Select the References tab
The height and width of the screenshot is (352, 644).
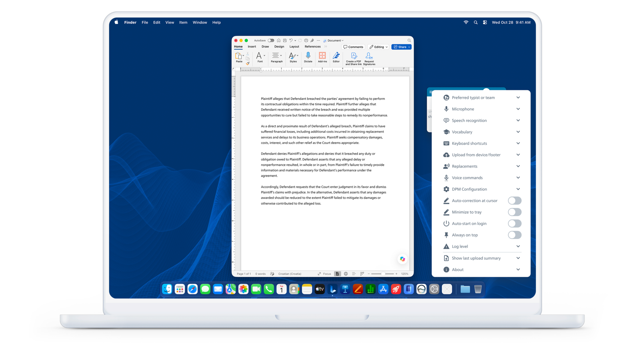tap(312, 47)
